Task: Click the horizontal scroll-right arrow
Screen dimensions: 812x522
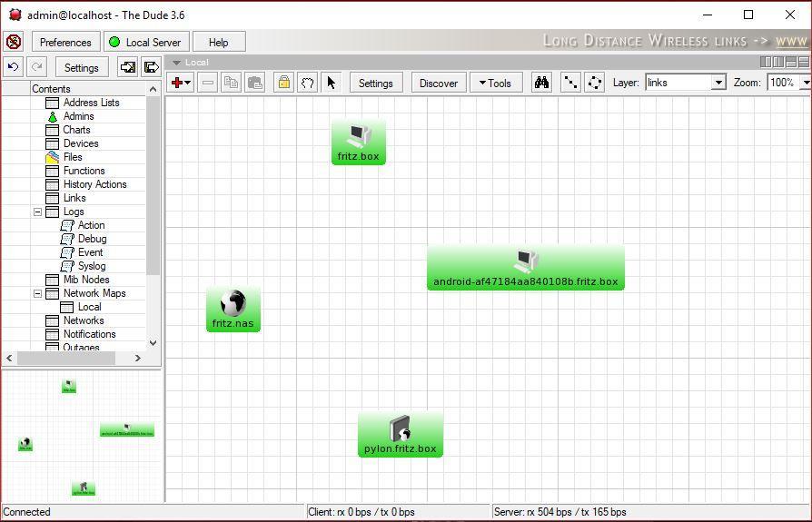Action: (x=138, y=358)
